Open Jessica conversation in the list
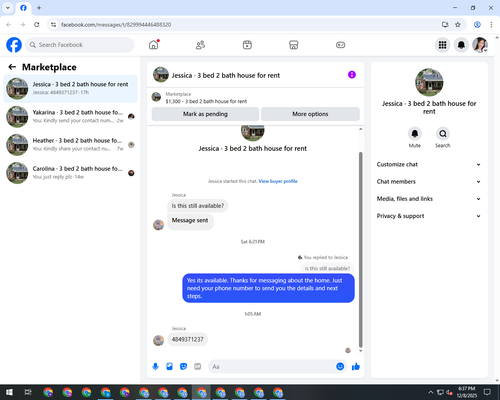Screen dimensions: 500x400 pyautogui.click(x=70, y=89)
